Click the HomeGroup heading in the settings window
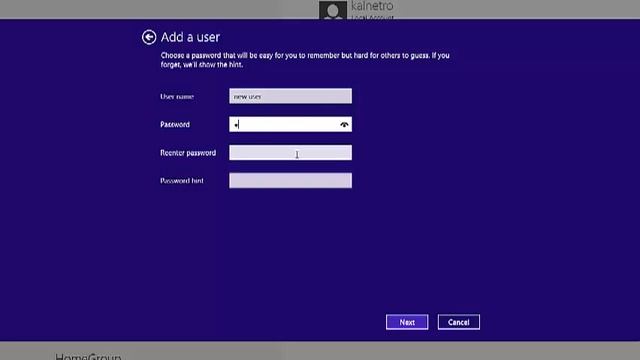The image size is (640, 360). 88,356
